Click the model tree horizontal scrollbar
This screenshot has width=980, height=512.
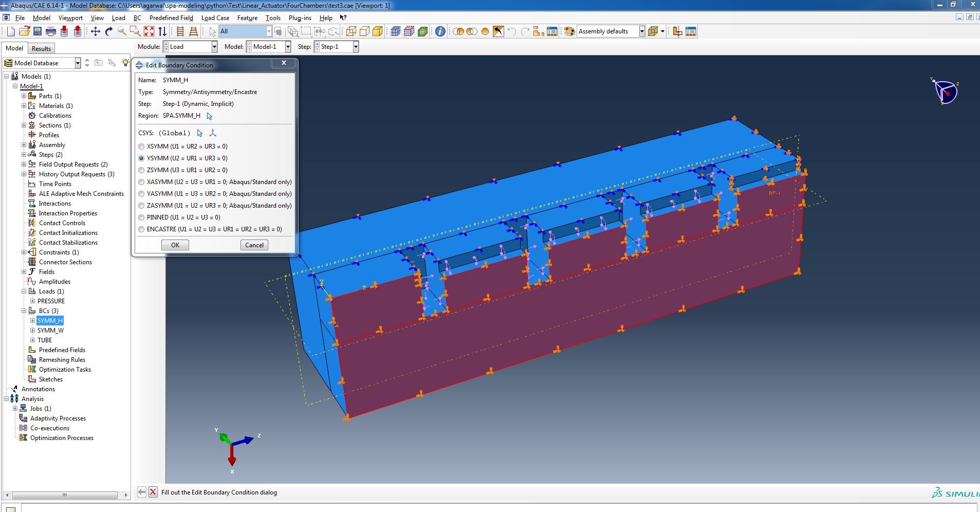pos(65,495)
